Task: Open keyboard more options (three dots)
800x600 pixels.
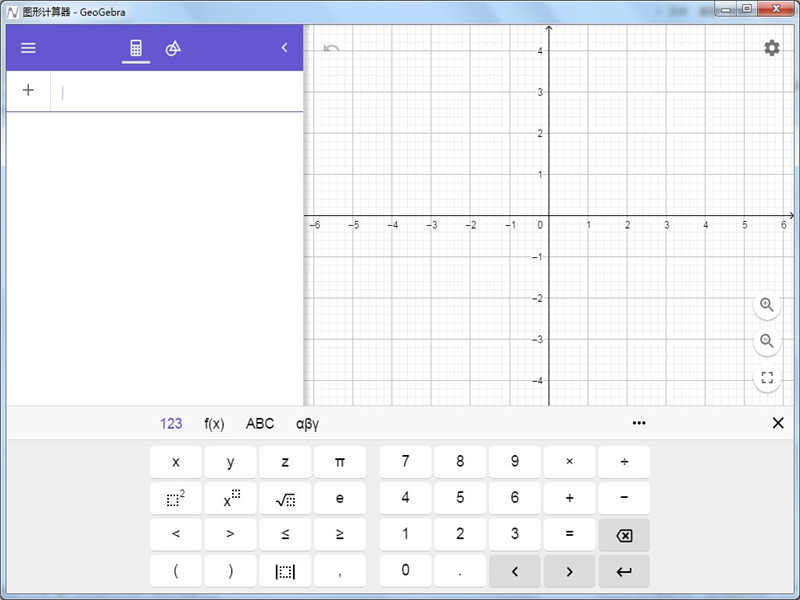Action: [x=639, y=423]
